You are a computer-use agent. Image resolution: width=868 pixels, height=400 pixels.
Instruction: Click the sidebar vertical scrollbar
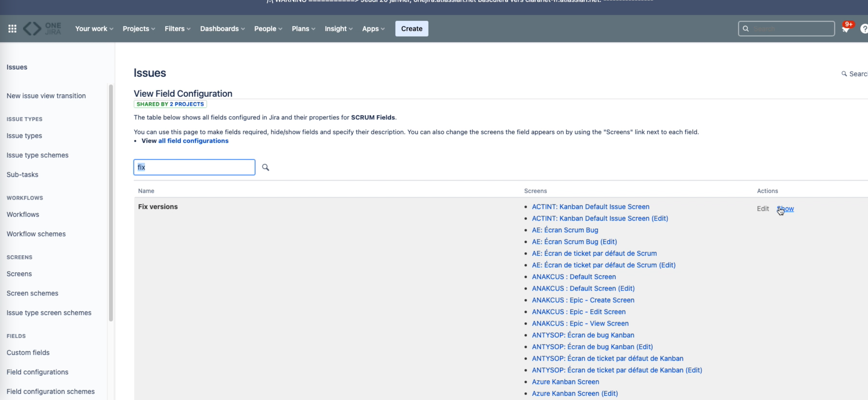(x=111, y=202)
